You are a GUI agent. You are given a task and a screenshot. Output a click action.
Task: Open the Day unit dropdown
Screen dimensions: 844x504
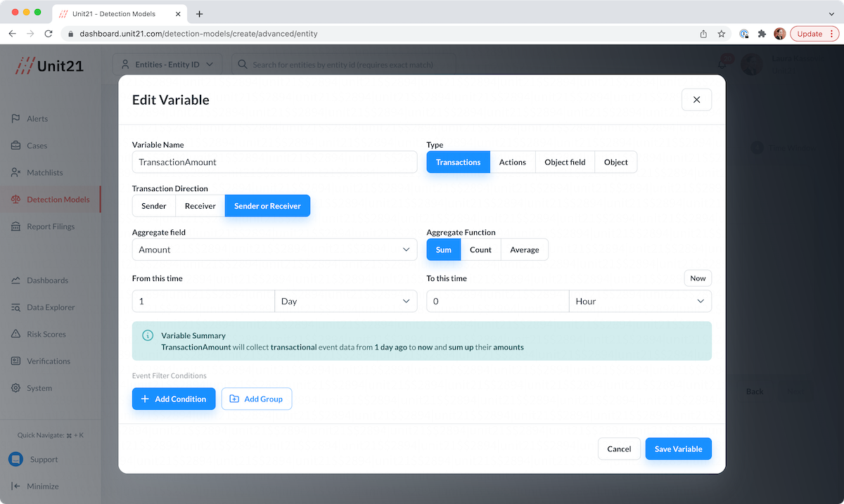click(x=345, y=301)
